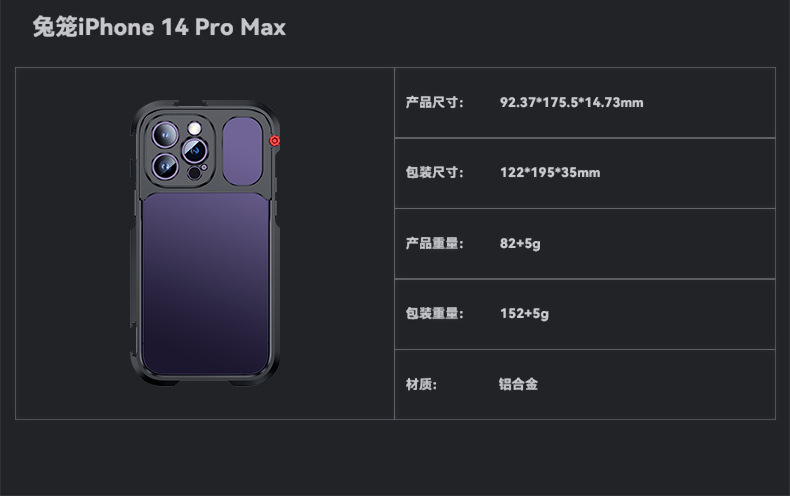
Task: Click the camera flash on the phone
Action: [x=194, y=128]
